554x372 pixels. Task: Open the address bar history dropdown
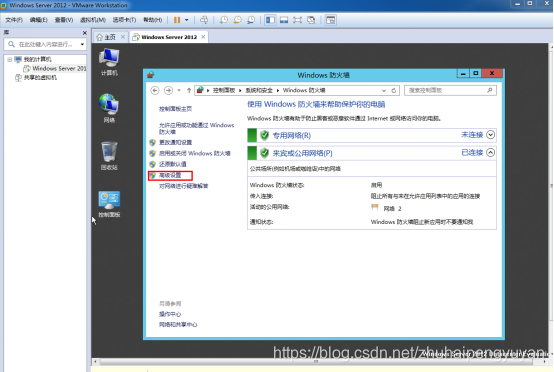[x=384, y=91]
